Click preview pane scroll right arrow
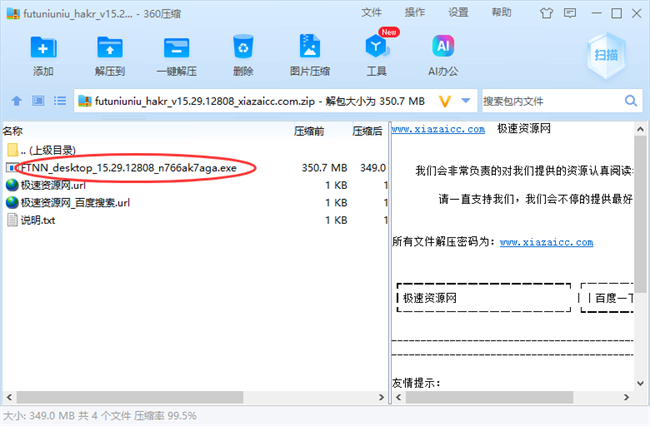This screenshot has height=426, width=650. [626, 397]
